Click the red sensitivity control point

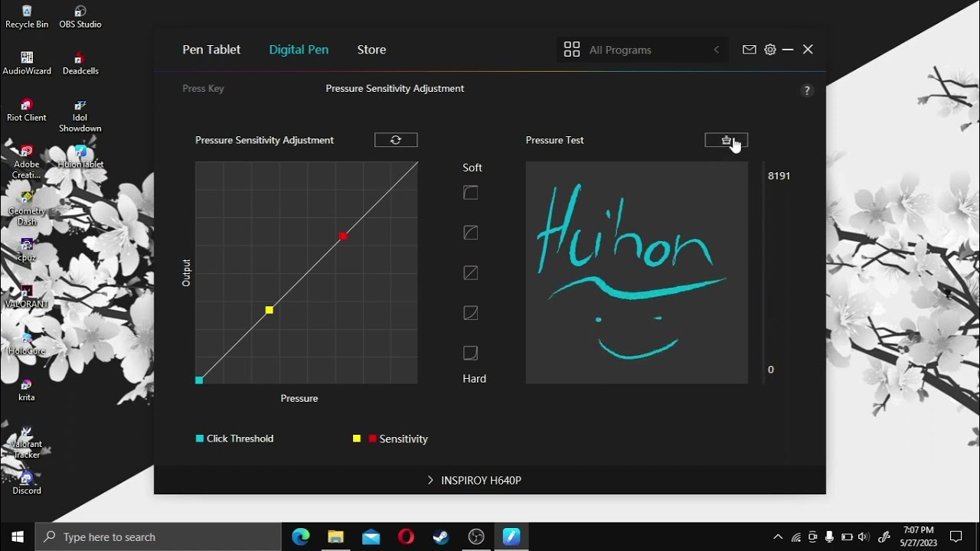pos(343,236)
